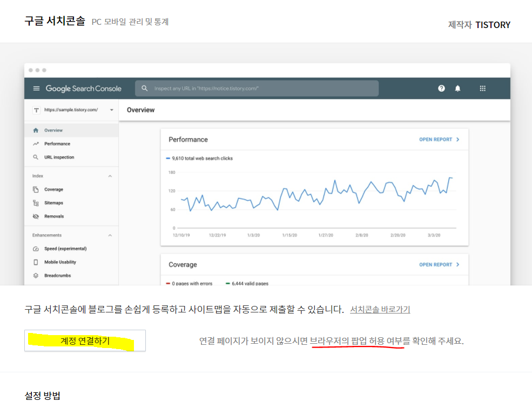This screenshot has height=402, width=532.
Task: Click the 구글 서치콘솔 page title
Action: point(55,21)
